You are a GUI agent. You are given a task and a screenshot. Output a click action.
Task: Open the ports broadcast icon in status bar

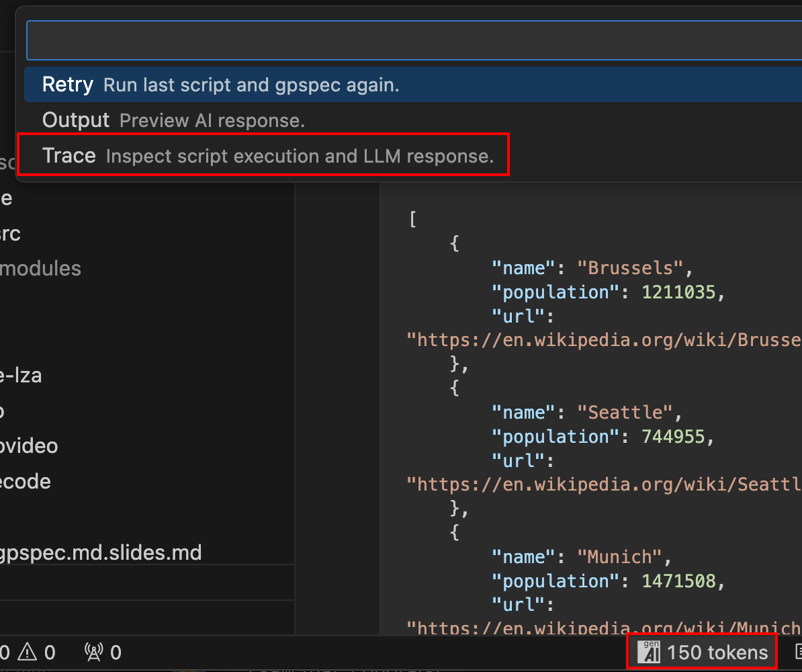click(93, 652)
